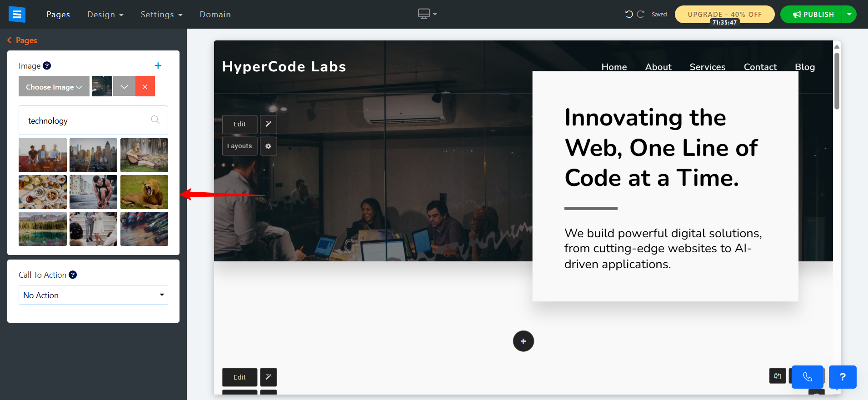Click the undo icon
This screenshot has width=868, height=400.
pos(629,14)
